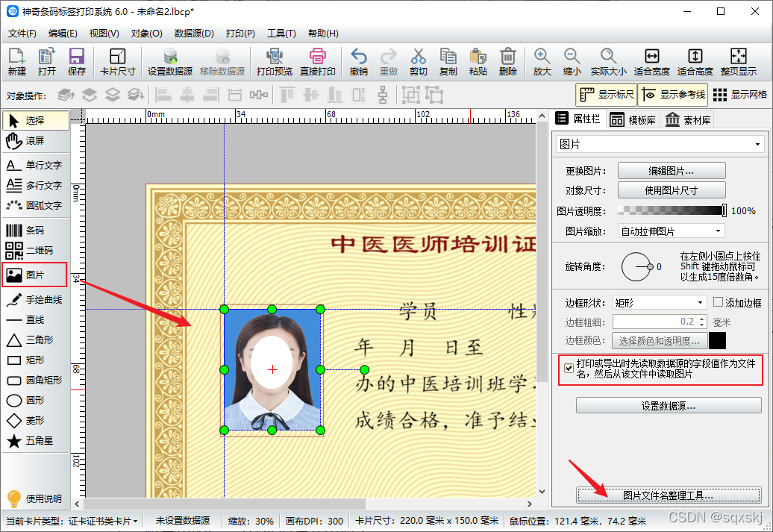Click the 直接打印 printer icon

[318, 62]
